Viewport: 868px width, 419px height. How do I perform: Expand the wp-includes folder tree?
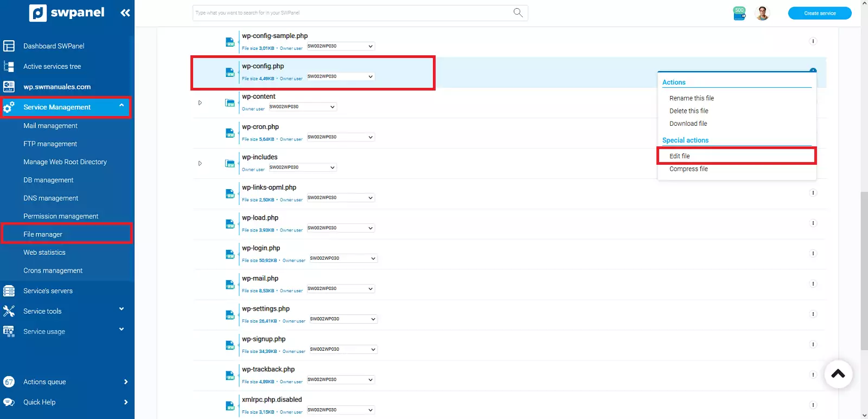200,164
